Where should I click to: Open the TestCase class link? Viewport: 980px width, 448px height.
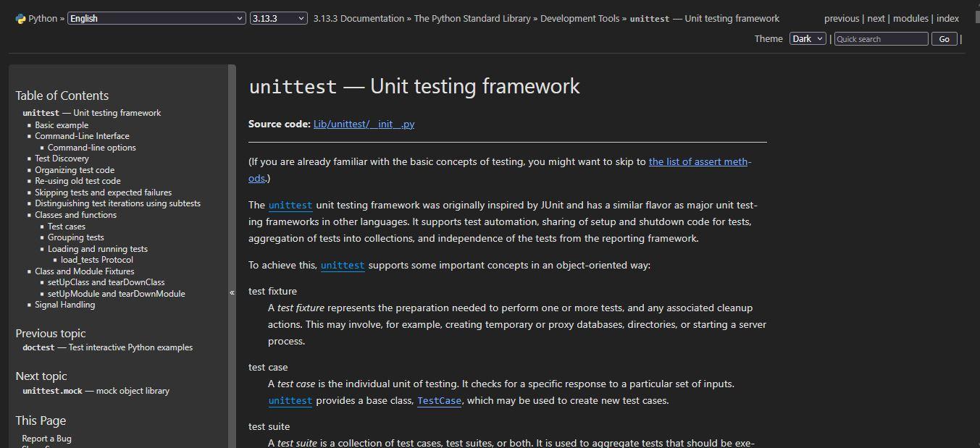click(439, 400)
